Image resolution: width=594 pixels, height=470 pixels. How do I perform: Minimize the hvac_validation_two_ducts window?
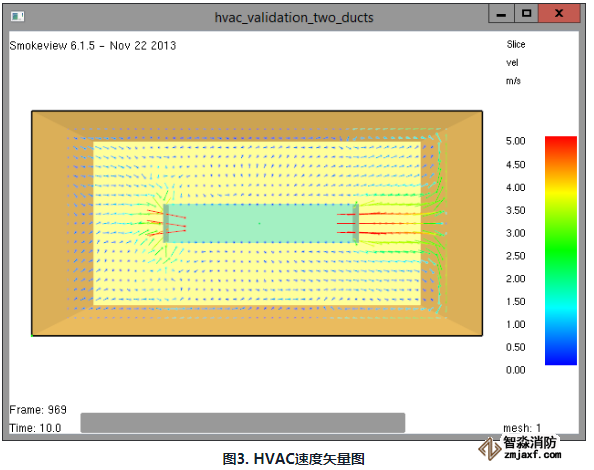pyautogui.click(x=501, y=14)
